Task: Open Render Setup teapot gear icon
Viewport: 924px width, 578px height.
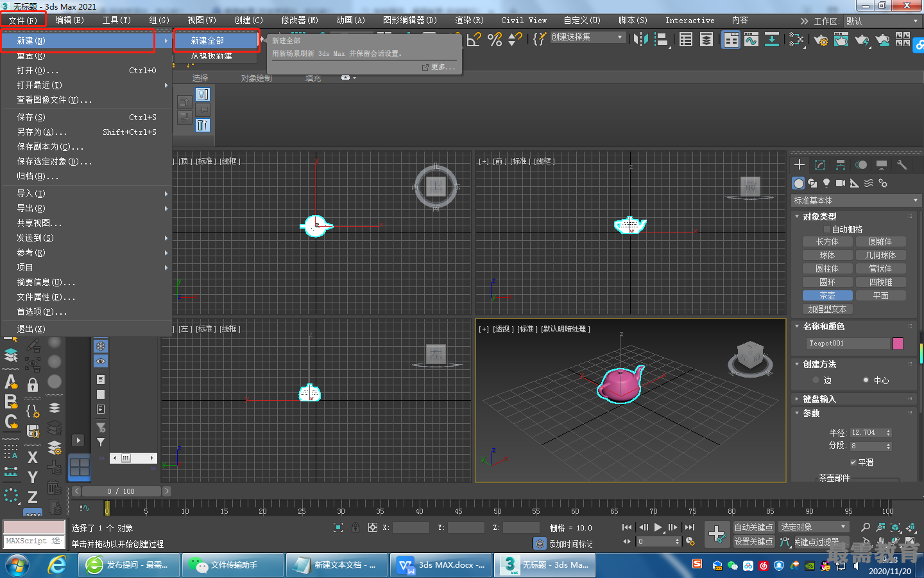Action: click(x=821, y=40)
